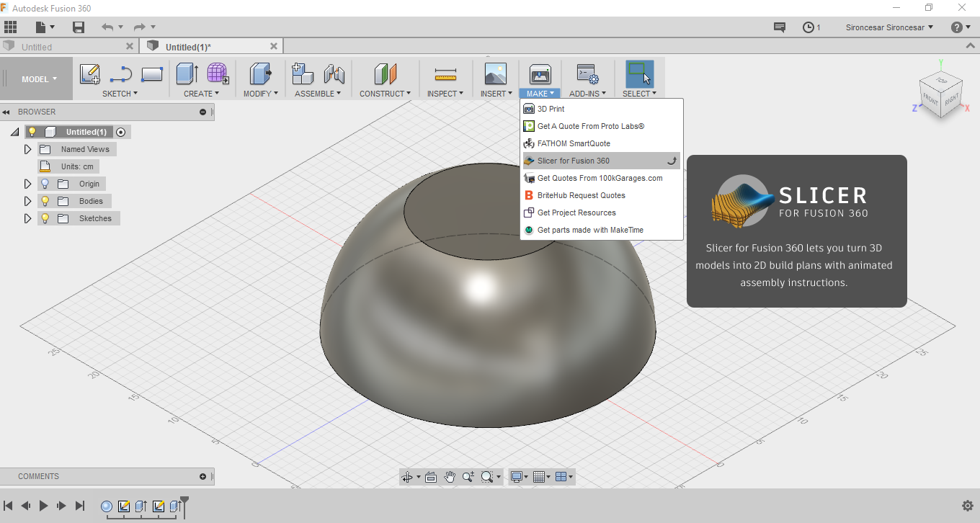Open Grid and Snaps dropdown
The height and width of the screenshot is (523, 980).
[x=541, y=477]
